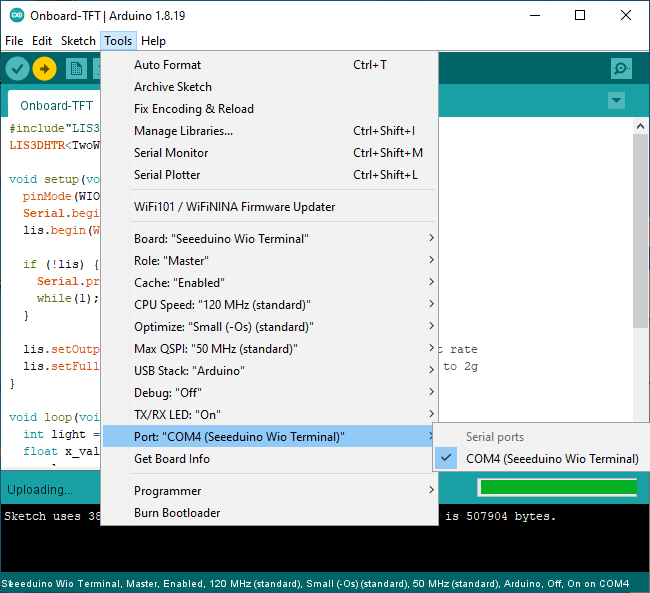
Task: Click Get Board Info
Action: (x=270, y=459)
